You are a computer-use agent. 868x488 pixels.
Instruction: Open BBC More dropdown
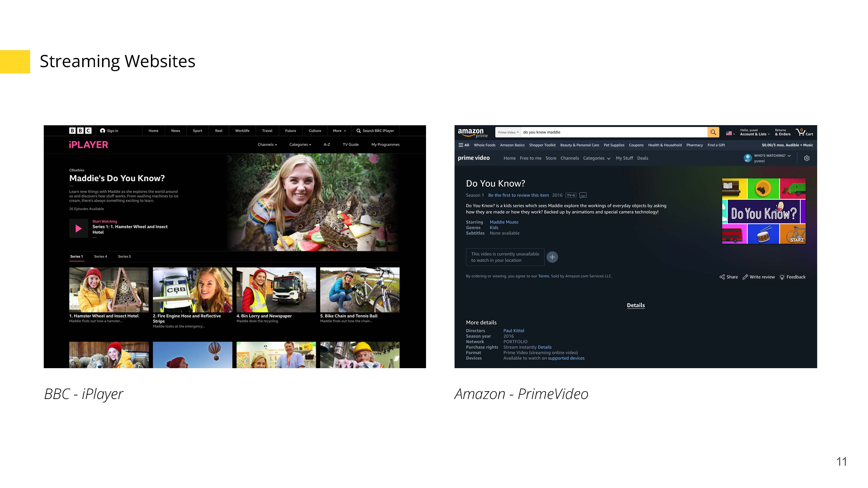pyautogui.click(x=339, y=131)
